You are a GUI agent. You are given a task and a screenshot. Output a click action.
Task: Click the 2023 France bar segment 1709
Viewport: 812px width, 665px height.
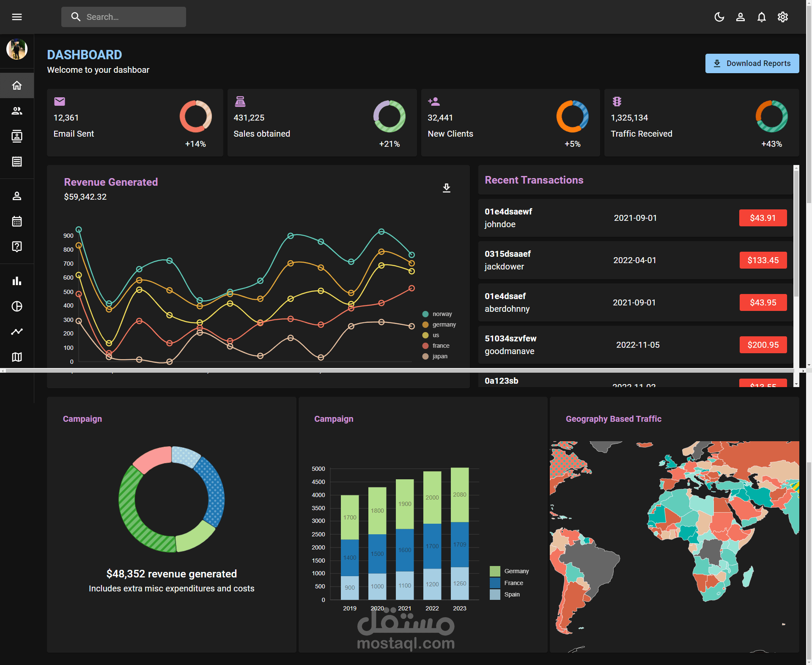(460, 544)
